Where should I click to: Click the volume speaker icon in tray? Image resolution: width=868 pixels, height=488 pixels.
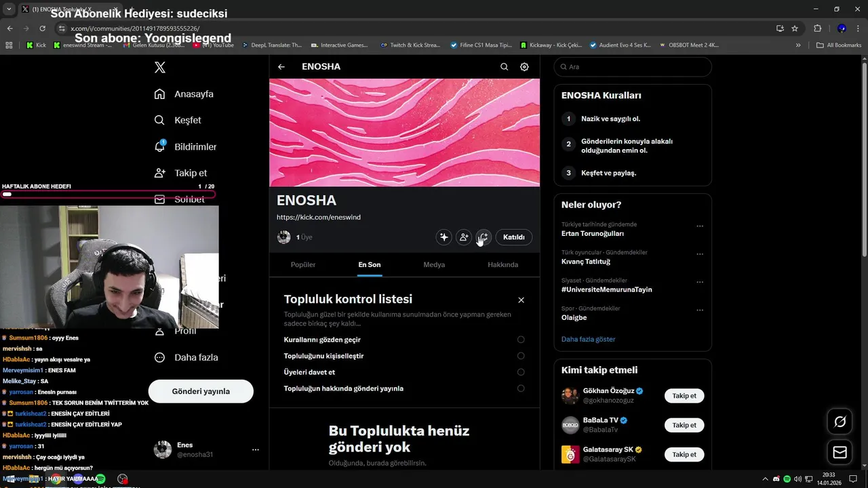[x=798, y=479]
